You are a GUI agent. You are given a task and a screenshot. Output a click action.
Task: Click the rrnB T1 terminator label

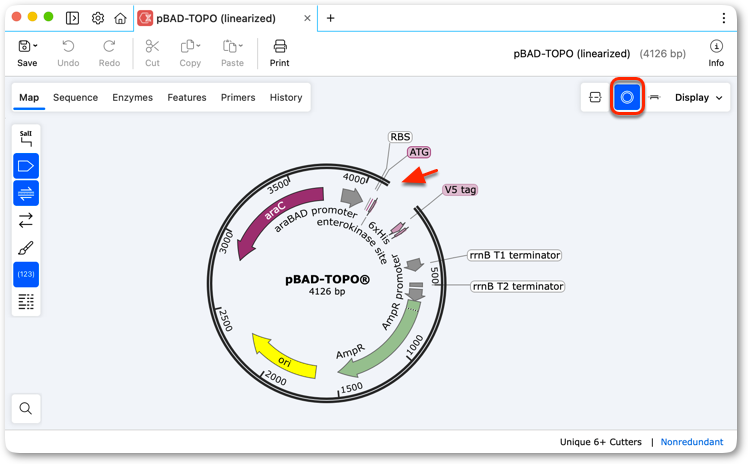[514, 255]
